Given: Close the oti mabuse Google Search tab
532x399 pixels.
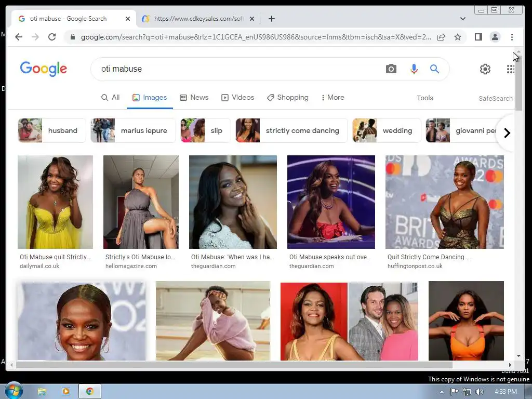Looking at the screenshot, I should 128,19.
